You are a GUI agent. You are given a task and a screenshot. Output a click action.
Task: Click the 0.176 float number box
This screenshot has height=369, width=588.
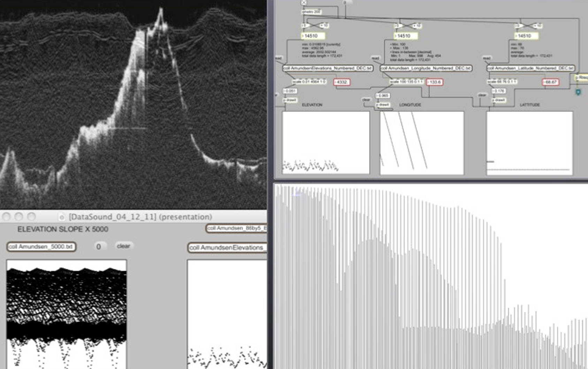coord(499,91)
